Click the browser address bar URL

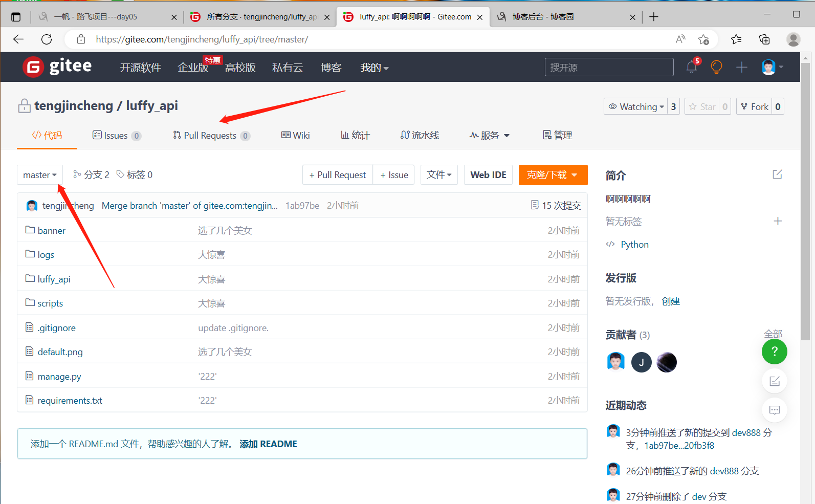[202, 39]
